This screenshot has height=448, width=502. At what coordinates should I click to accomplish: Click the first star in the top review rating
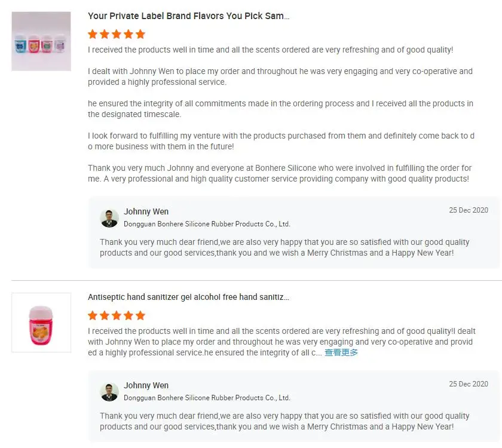(x=93, y=34)
